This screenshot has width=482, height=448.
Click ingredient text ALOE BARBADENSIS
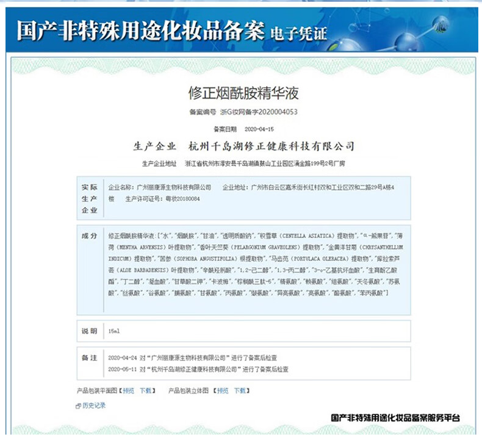tap(143, 270)
